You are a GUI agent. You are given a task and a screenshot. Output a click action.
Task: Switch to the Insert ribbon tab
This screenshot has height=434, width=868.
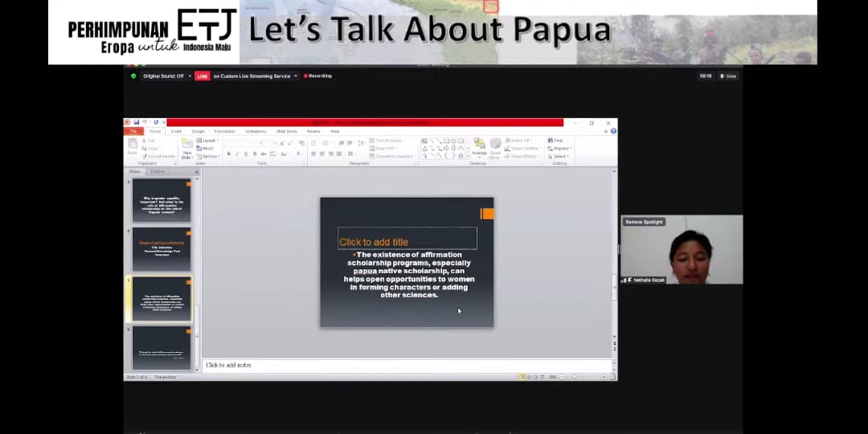coord(176,131)
